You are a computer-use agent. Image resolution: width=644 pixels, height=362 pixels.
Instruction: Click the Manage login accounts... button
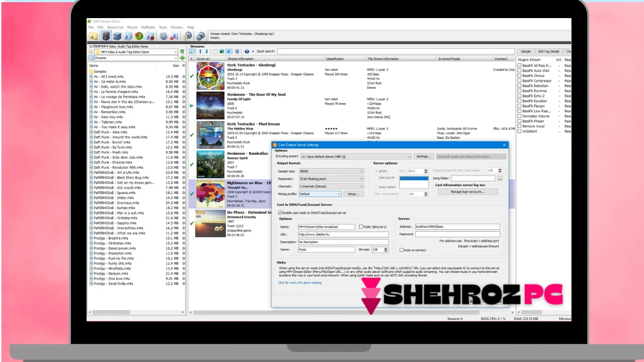[x=467, y=192]
